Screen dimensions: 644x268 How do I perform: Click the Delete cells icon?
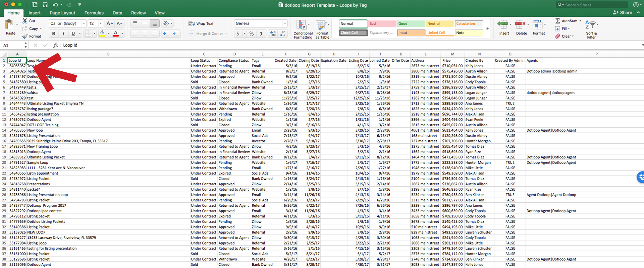tap(520, 24)
